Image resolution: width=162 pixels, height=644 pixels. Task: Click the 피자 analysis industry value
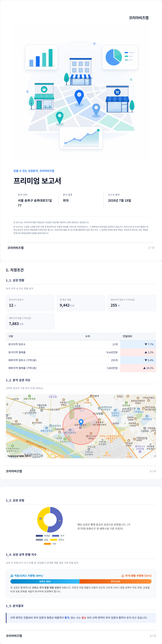point(66,200)
